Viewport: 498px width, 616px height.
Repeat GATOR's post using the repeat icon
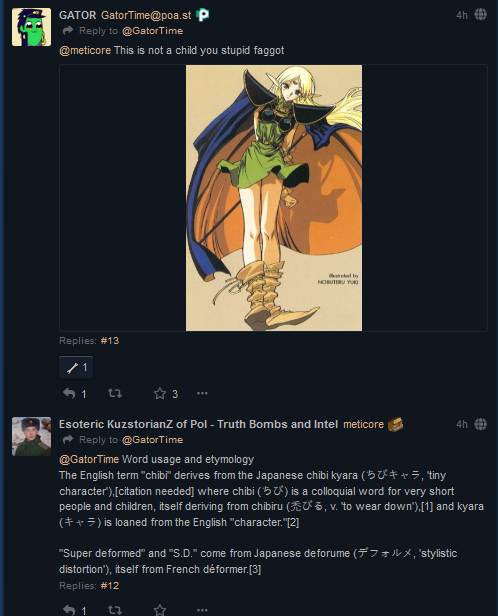115,393
